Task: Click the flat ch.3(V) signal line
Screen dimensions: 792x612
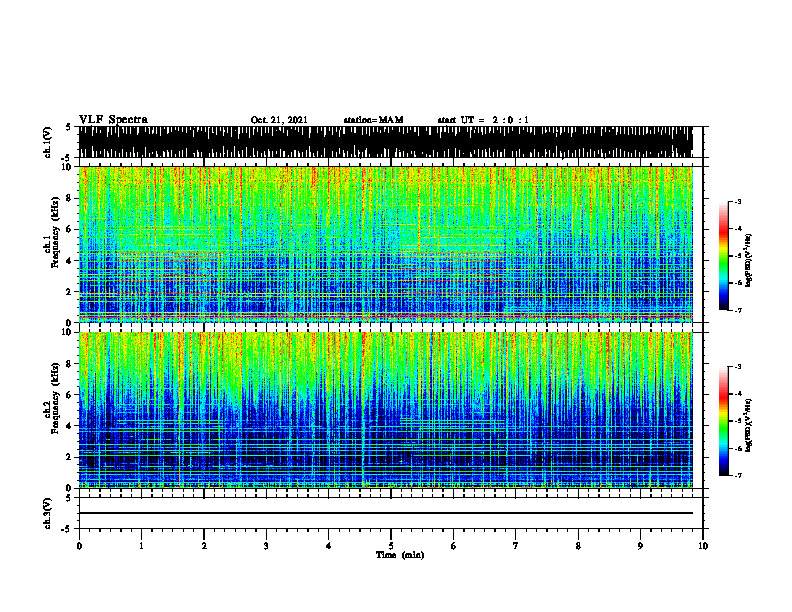Action: coord(385,513)
